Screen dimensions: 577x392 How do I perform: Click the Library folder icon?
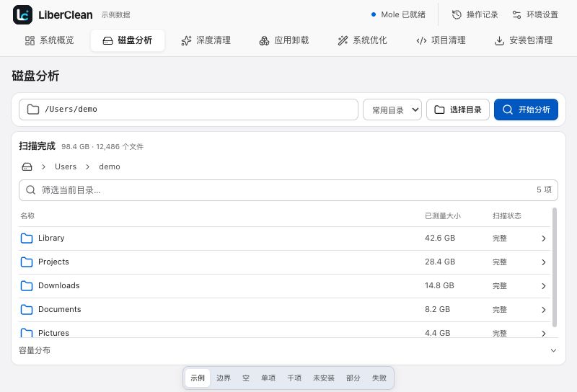coord(27,239)
